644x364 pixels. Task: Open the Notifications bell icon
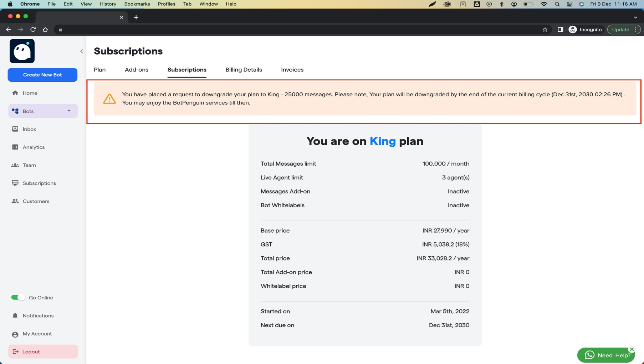[x=15, y=315]
